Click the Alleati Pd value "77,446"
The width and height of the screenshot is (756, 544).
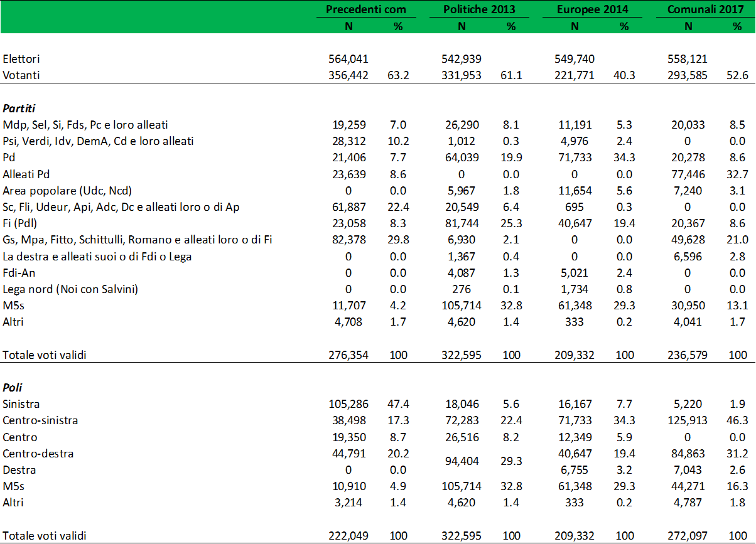tap(688, 173)
